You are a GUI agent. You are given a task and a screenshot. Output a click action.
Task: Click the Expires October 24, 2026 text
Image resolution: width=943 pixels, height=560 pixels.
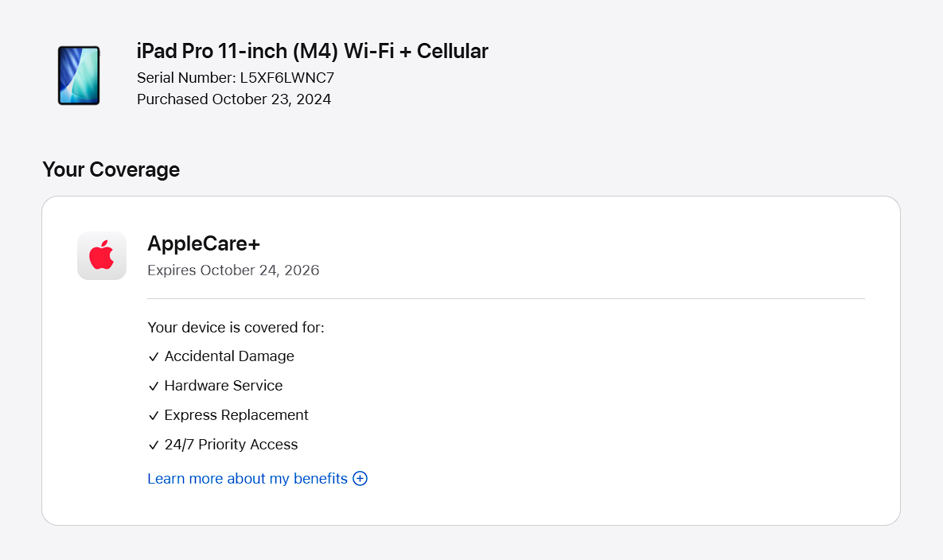coord(233,270)
